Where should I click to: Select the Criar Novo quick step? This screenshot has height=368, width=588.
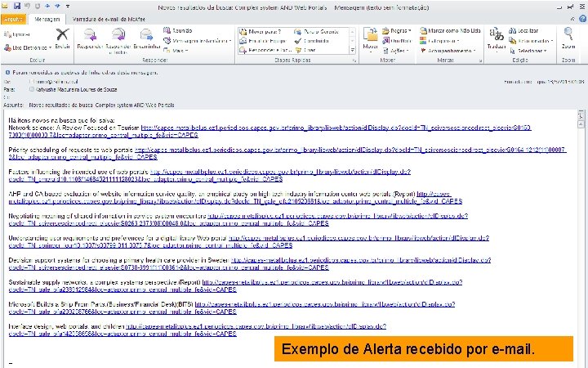click(x=305, y=50)
